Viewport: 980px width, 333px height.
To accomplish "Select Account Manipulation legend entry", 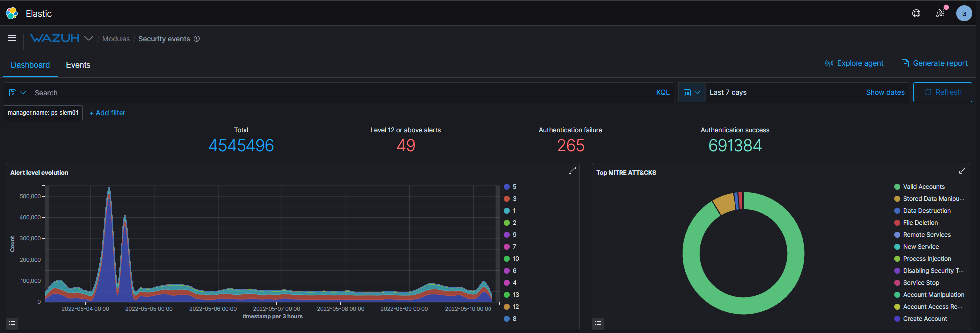I will click(x=929, y=295).
